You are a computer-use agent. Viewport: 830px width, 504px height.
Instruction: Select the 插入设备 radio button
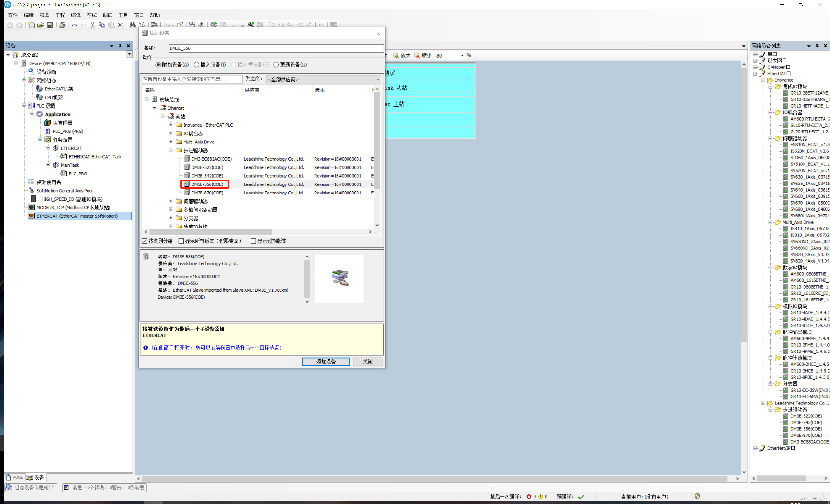coord(197,65)
